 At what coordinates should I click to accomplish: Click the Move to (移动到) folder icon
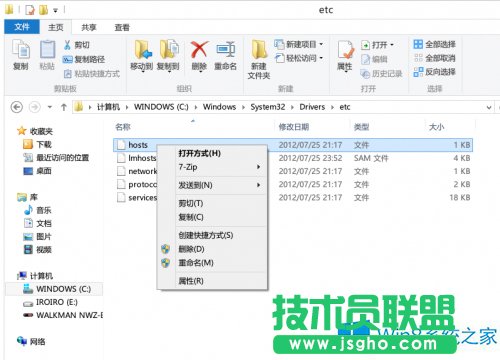[143, 50]
